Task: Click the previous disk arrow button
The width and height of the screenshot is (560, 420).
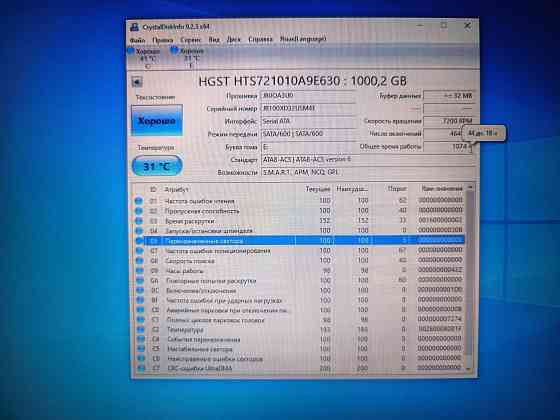Action: pos(137,82)
